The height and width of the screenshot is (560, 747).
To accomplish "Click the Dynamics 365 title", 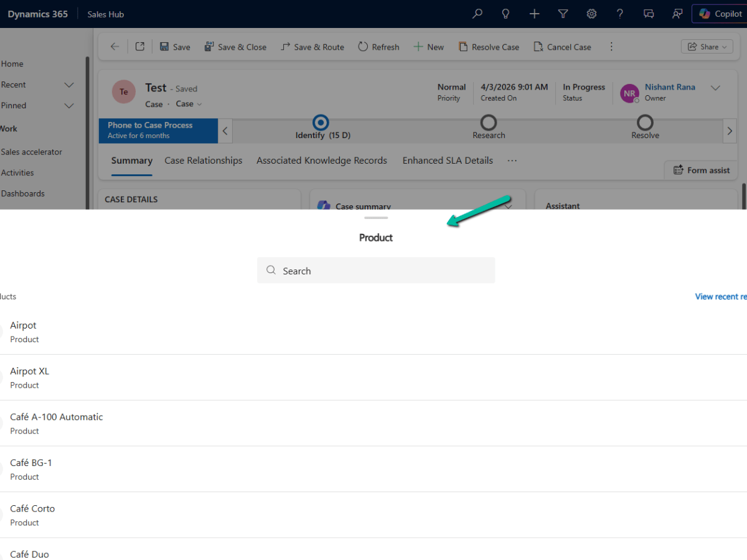I will (37, 14).
